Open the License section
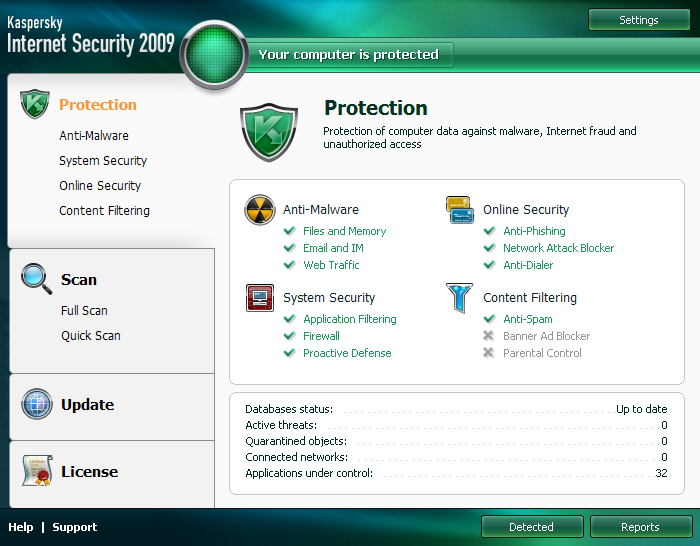The image size is (700, 546). coord(89,471)
